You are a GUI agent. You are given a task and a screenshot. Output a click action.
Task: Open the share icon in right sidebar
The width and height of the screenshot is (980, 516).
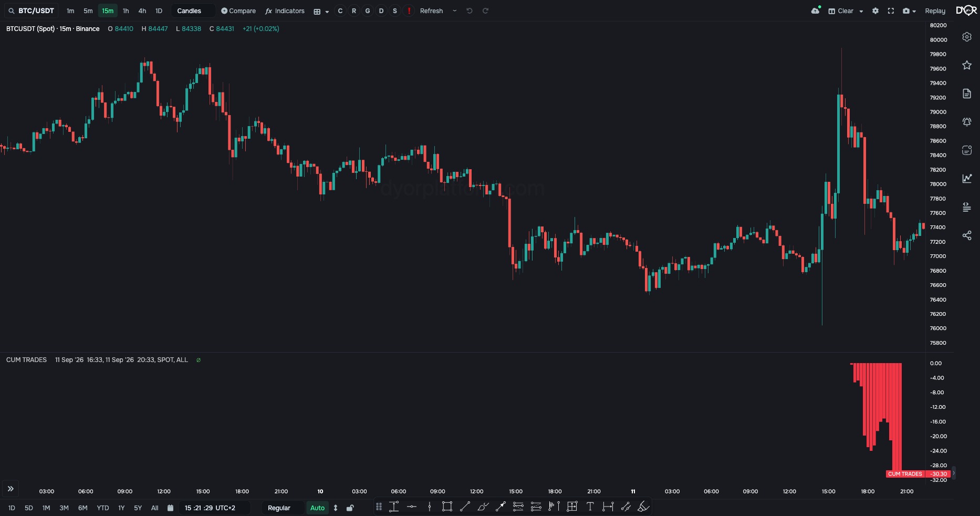pos(967,235)
